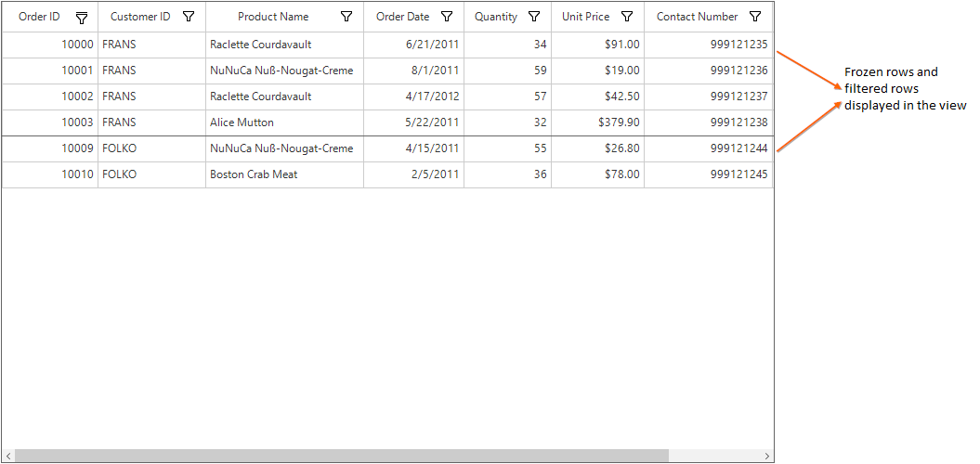Select order date 5/22/2011
Image resolution: width=980 pixels, height=464 pixels.
tap(413, 123)
